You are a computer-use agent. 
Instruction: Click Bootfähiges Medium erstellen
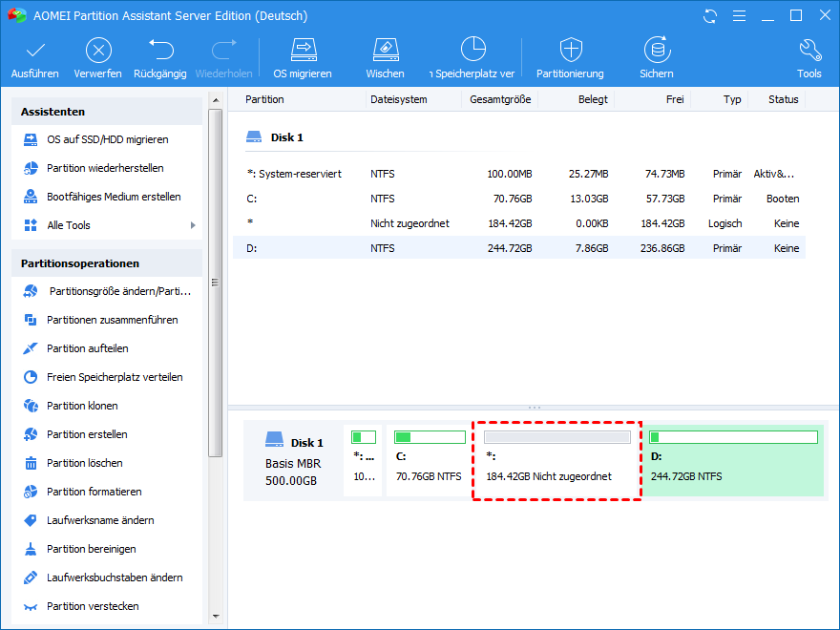coord(114,197)
